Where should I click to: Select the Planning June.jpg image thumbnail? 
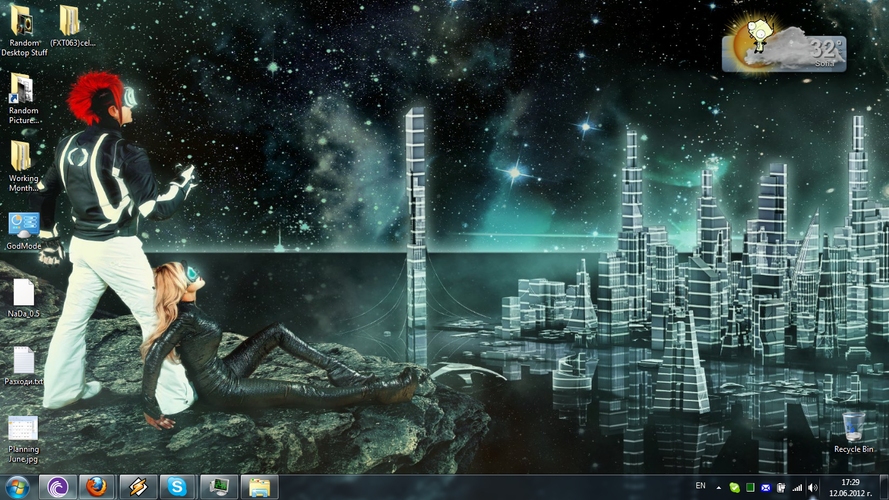(22, 428)
